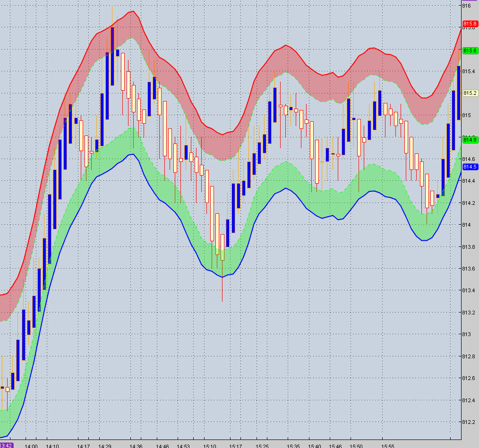Image resolution: width=479 pixels, height=448 pixels.
Task: Click the 814 price axis label
Action: (466, 225)
